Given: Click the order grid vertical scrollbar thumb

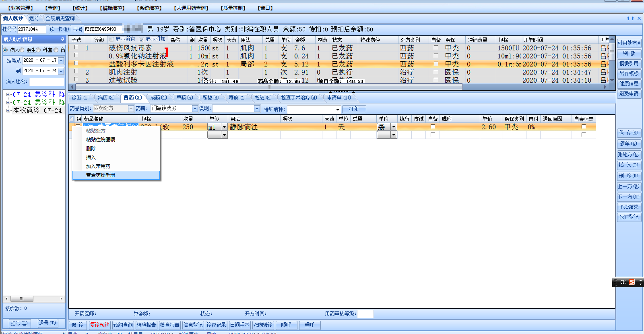Looking at the screenshot, I should click(x=612, y=51).
